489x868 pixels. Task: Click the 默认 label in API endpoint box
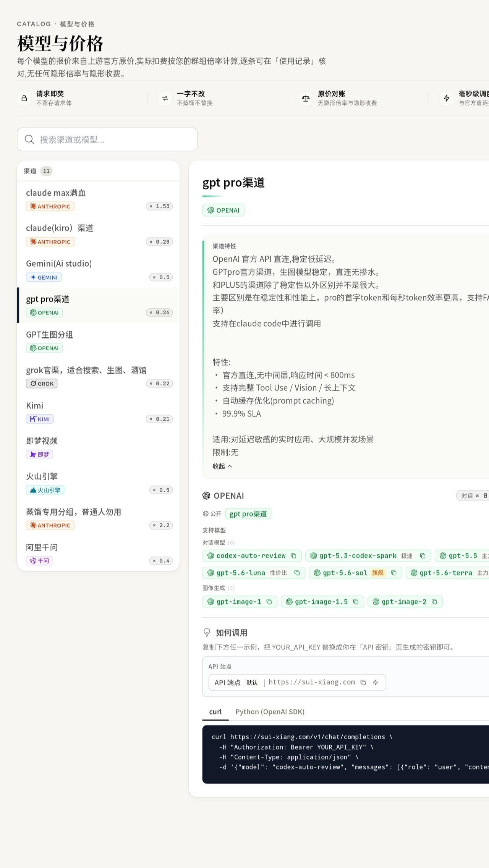(x=252, y=683)
